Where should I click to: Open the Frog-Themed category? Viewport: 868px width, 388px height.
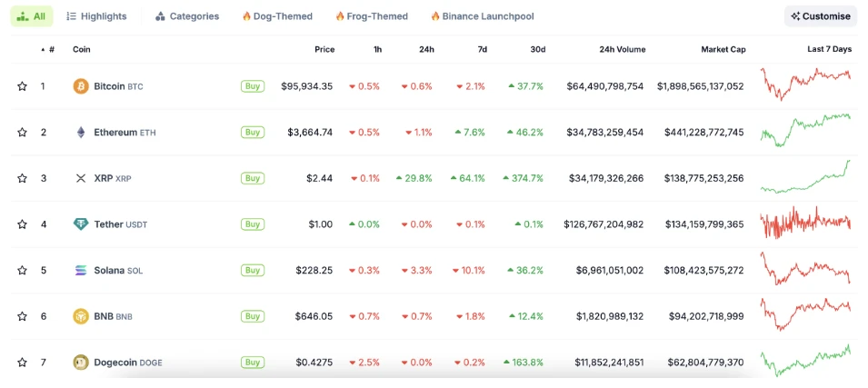pos(372,16)
